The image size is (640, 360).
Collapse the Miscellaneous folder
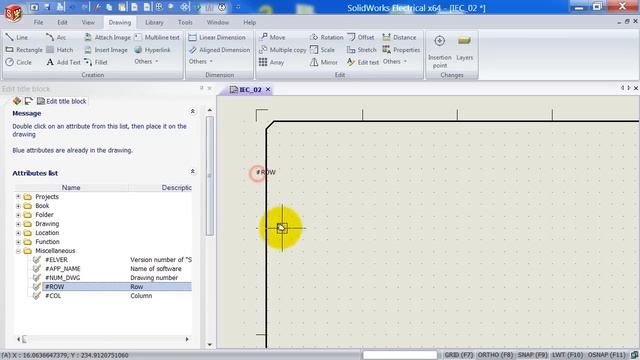(x=18, y=251)
